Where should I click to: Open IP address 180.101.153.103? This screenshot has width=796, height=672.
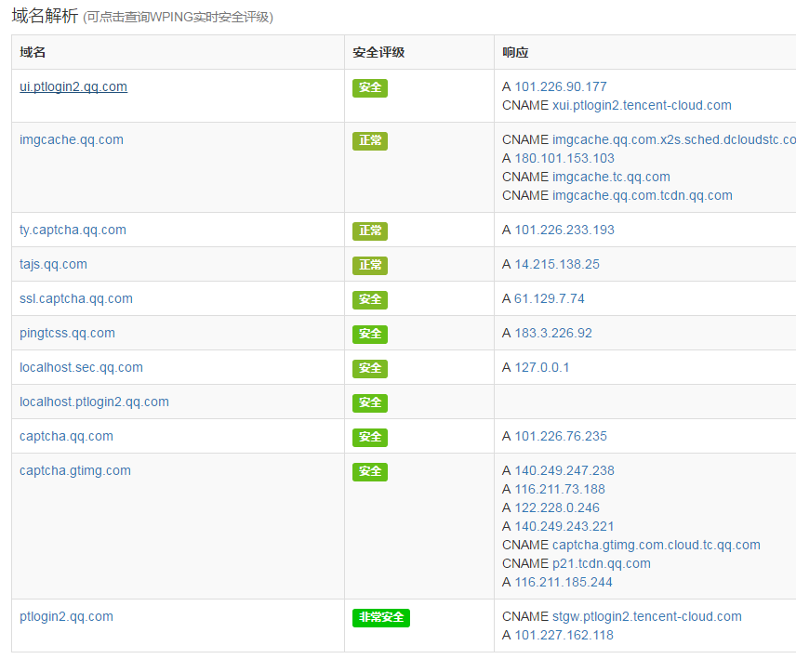point(564,158)
